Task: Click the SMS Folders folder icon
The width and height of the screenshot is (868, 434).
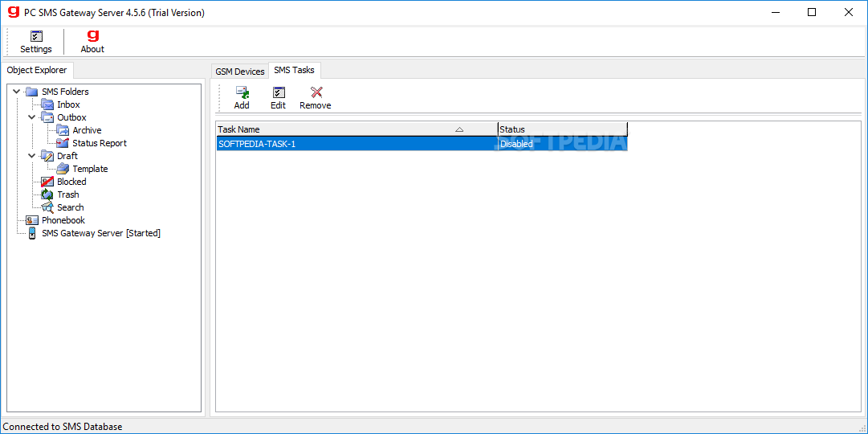Action: tap(31, 92)
